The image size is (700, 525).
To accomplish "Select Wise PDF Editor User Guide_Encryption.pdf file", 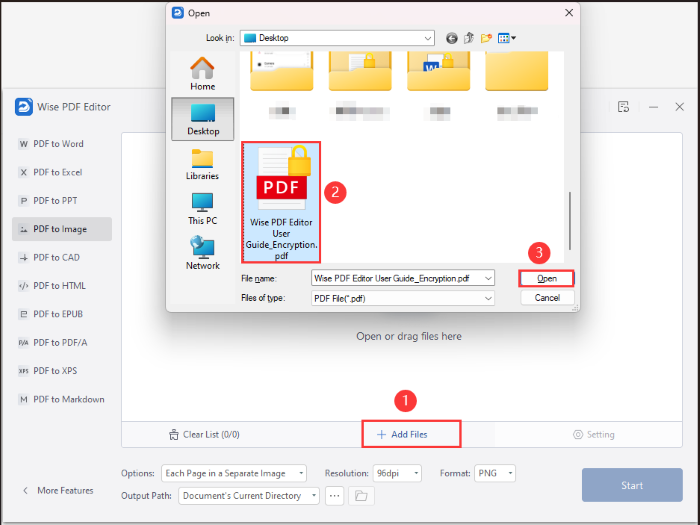I will point(281,202).
